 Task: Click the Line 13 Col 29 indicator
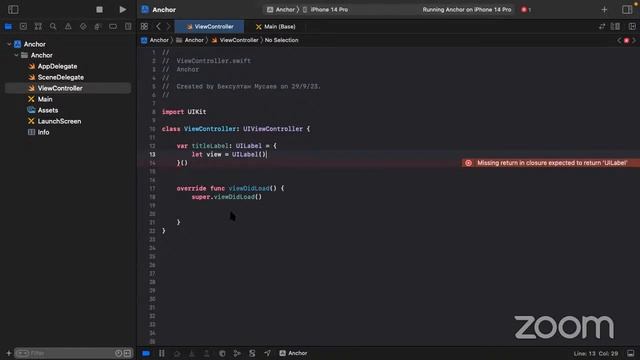click(596, 353)
